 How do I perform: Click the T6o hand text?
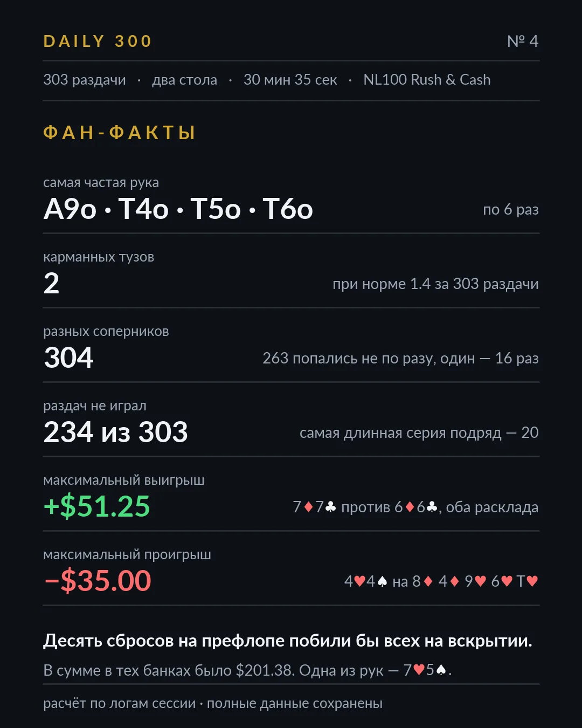click(x=288, y=209)
